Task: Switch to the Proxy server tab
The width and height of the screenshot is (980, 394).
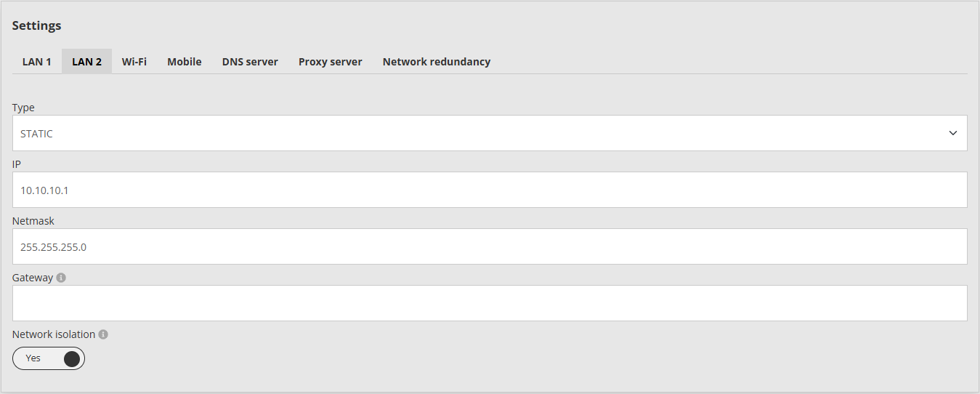Action: pyautogui.click(x=331, y=62)
